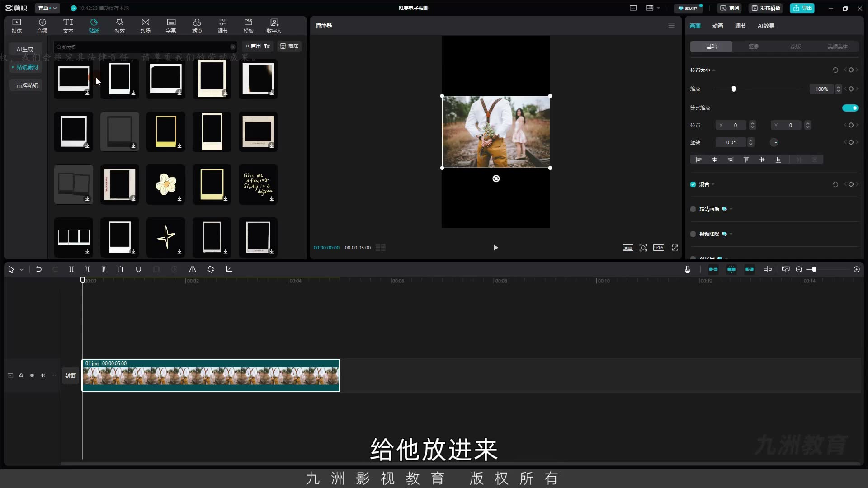Click the microphone record icon
Screen dimensions: 868x488
pyautogui.click(x=688, y=269)
